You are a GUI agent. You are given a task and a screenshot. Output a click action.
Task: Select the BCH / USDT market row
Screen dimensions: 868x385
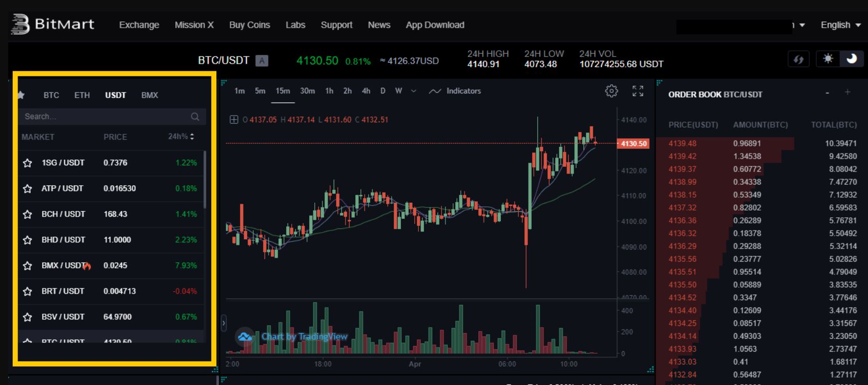(x=111, y=214)
